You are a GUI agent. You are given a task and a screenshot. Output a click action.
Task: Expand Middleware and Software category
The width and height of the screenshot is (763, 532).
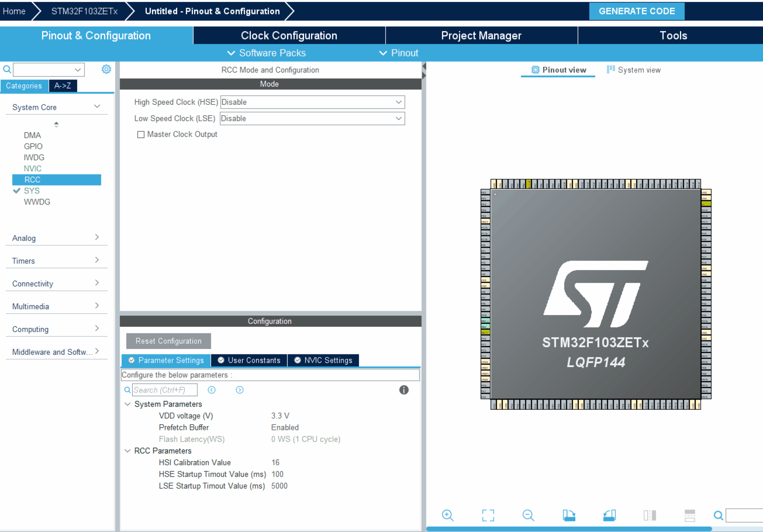(x=97, y=351)
